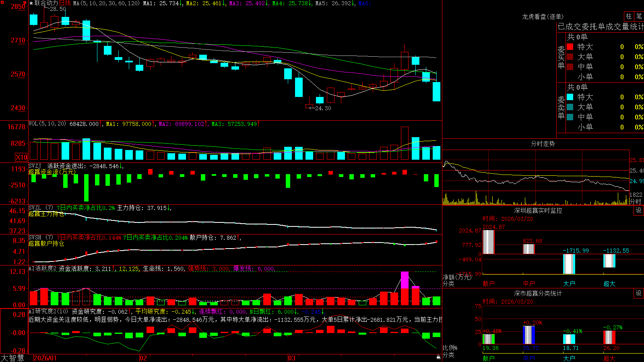644x362 pixels.
Task: Click the 中户 823.68 bar in real-time monitor
Action: [x=529, y=249]
